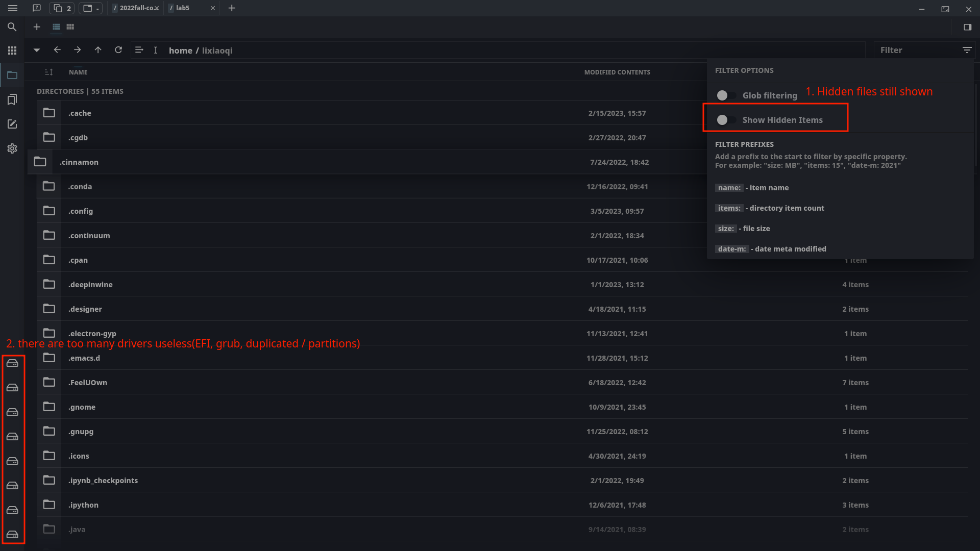Turn on Glob filtering
The height and width of the screenshot is (551, 980).
(726, 95)
